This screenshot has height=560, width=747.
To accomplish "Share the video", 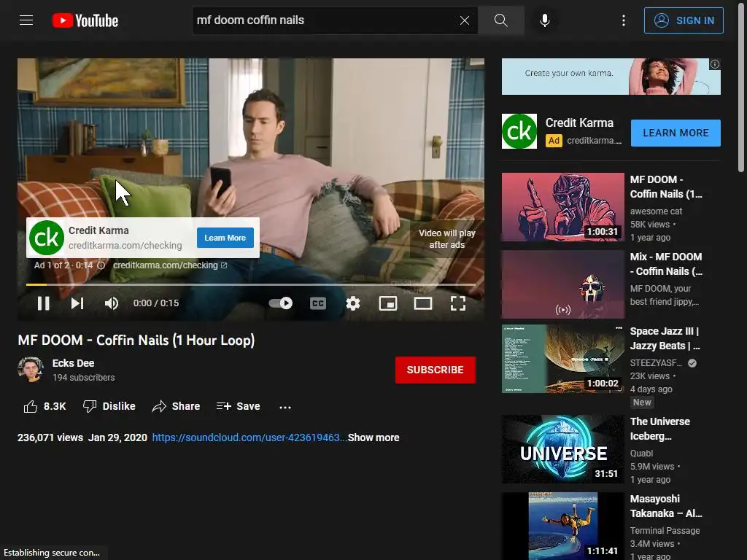I will tap(176, 406).
